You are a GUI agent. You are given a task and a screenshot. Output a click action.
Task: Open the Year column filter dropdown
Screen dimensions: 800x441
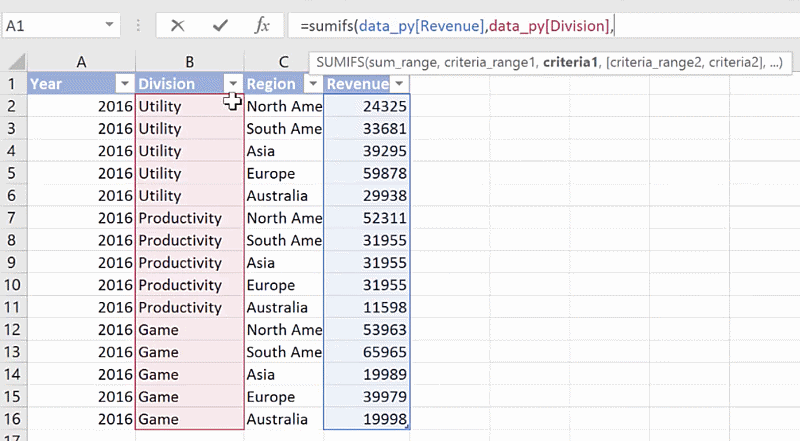[x=125, y=84]
